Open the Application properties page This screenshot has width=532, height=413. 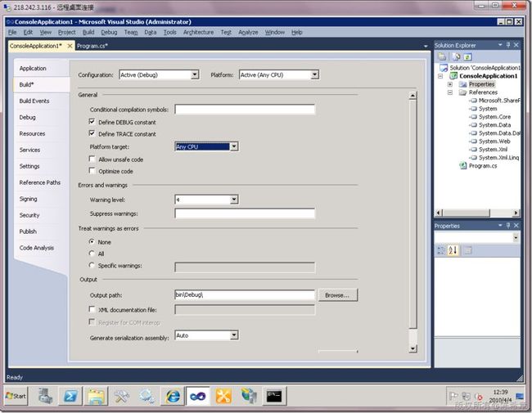tap(33, 68)
